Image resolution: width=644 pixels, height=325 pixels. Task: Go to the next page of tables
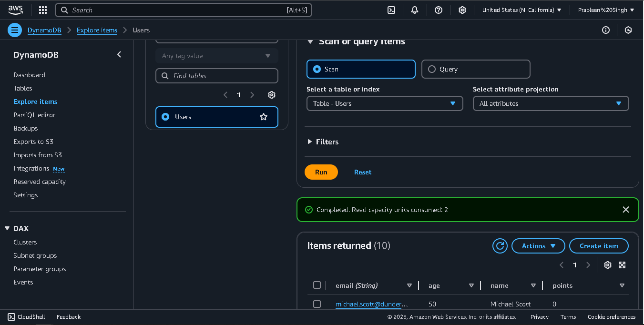[252, 95]
